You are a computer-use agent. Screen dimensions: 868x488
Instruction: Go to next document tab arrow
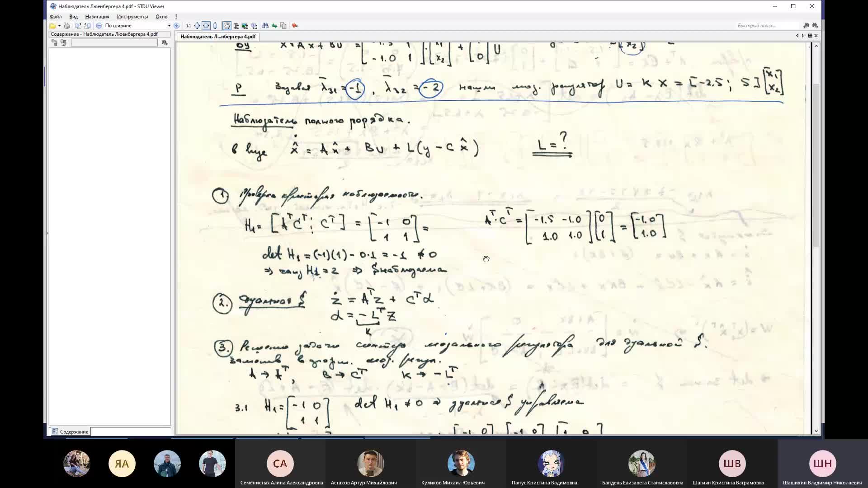point(803,36)
